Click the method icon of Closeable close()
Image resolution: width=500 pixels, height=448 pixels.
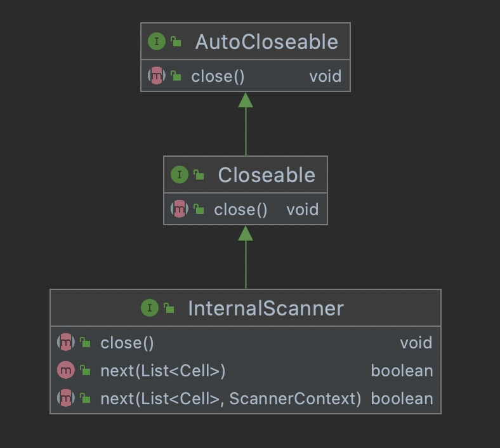(x=180, y=209)
